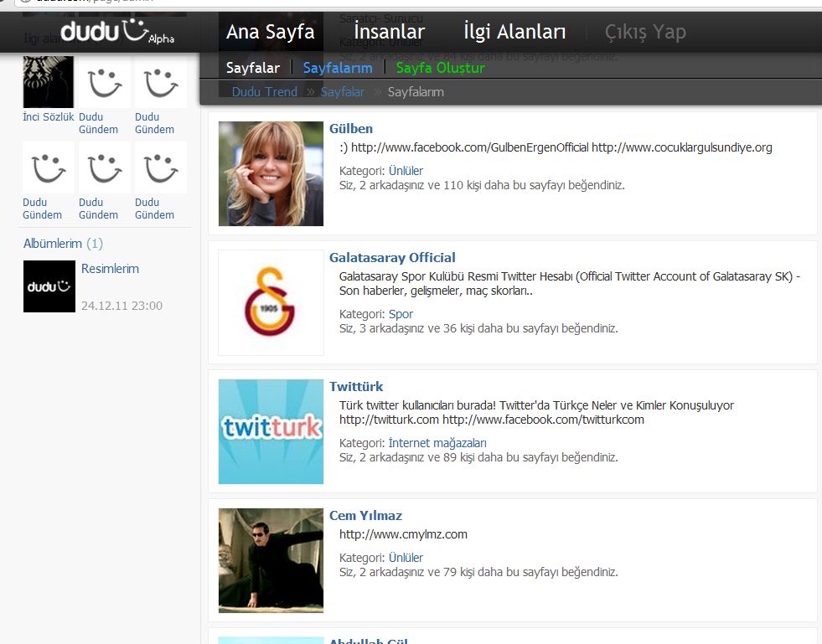Screen dimensions: 822x644
Task: Open the İnsanlar menu item
Action: tap(390, 32)
